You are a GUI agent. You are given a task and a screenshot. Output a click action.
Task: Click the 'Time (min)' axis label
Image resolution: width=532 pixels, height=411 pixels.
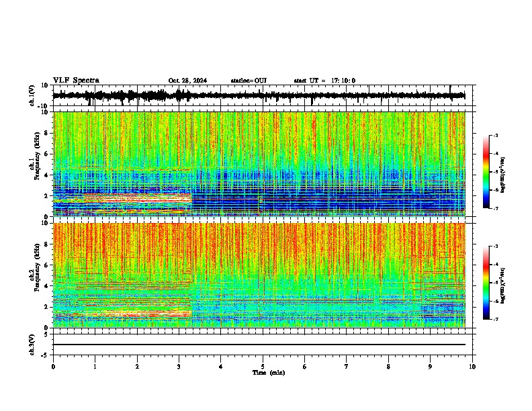[269, 373]
